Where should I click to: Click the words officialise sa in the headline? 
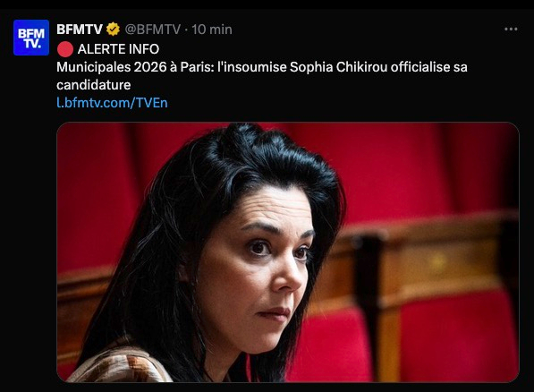coord(429,67)
